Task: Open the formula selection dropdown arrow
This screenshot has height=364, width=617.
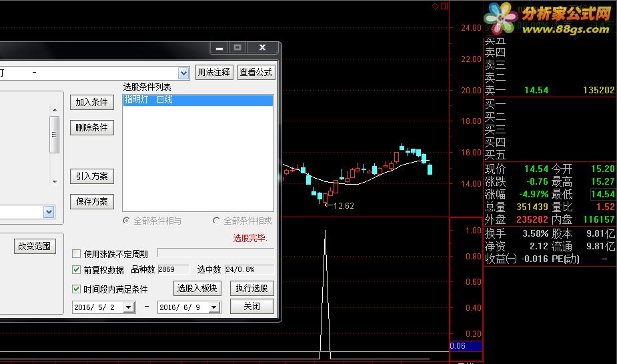Action: [183, 73]
